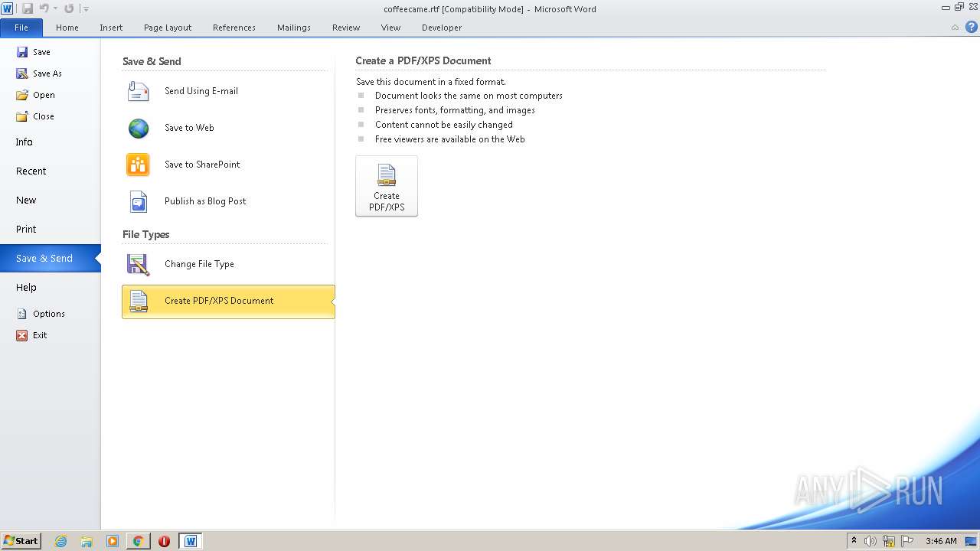This screenshot has height=551, width=980.
Task: Click the Change File Type icon
Action: click(139, 264)
